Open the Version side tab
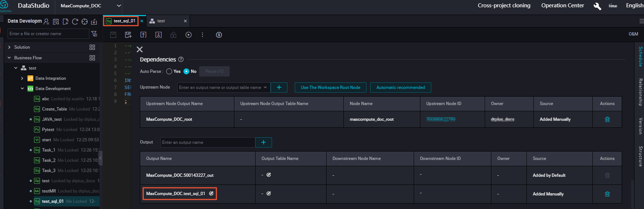 click(x=640, y=126)
